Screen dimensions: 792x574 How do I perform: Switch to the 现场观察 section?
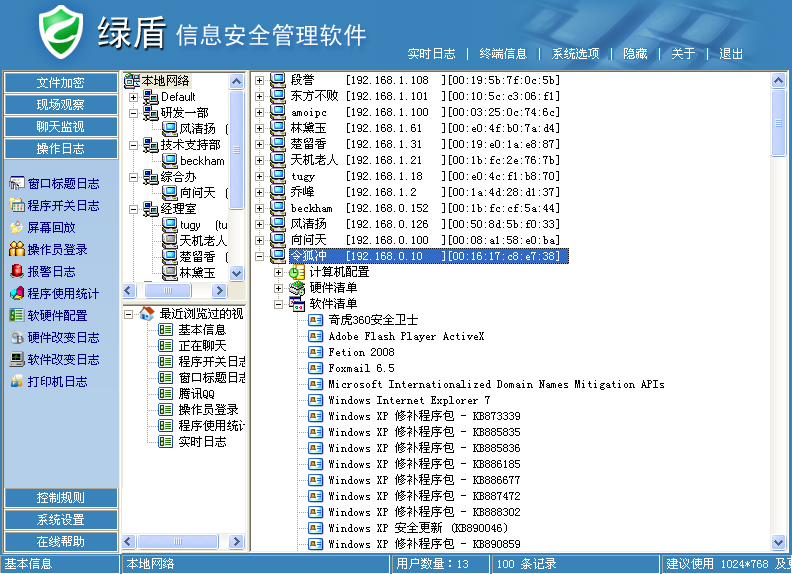coord(61,105)
